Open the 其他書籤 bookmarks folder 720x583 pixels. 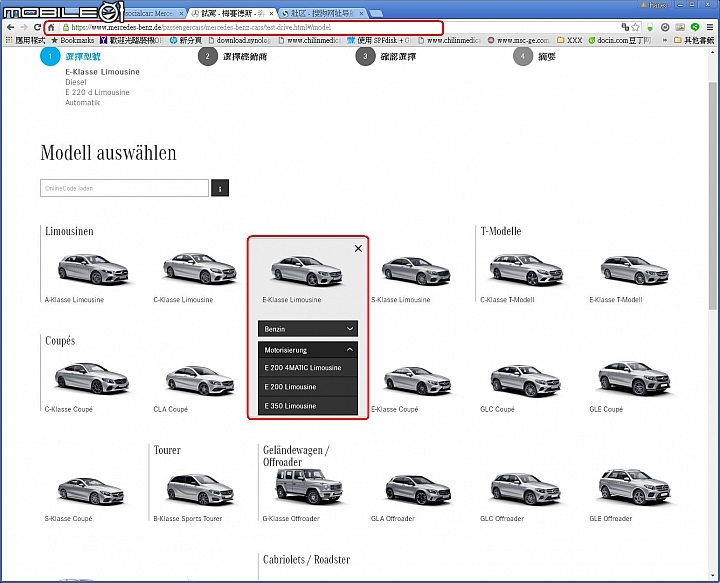coord(694,40)
